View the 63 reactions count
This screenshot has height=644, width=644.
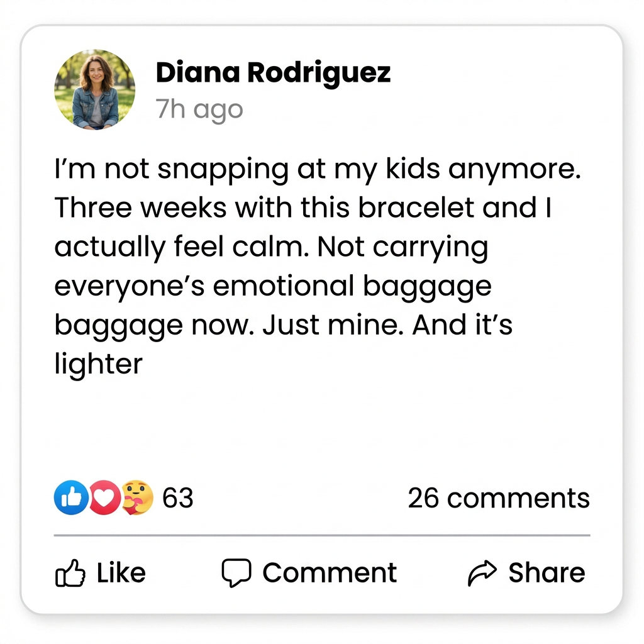click(x=178, y=498)
